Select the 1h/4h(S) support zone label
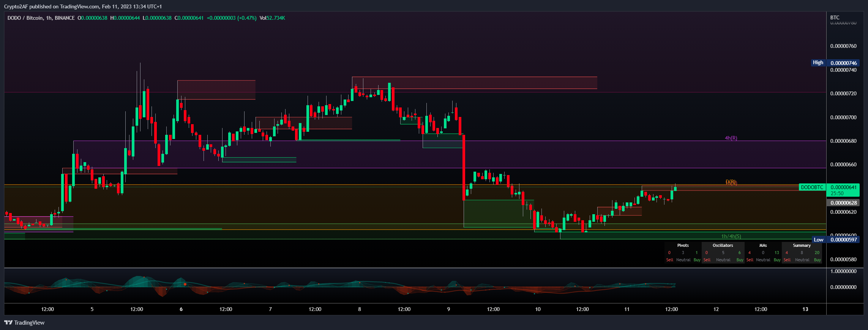The width and height of the screenshot is (868, 330). [731, 236]
